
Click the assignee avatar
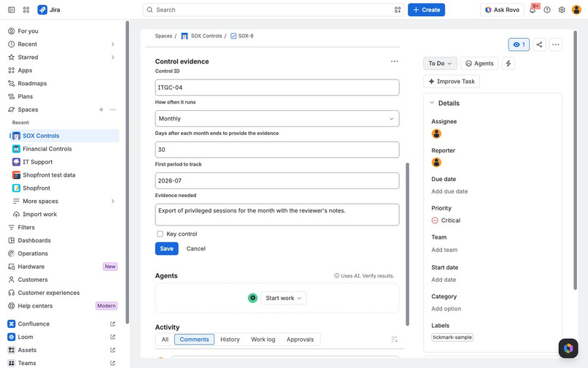436,134
